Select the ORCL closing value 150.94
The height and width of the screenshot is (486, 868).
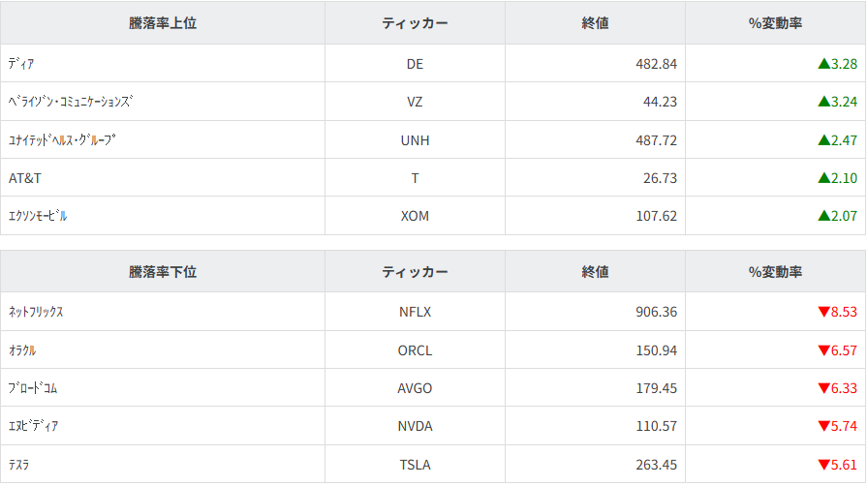tap(655, 350)
